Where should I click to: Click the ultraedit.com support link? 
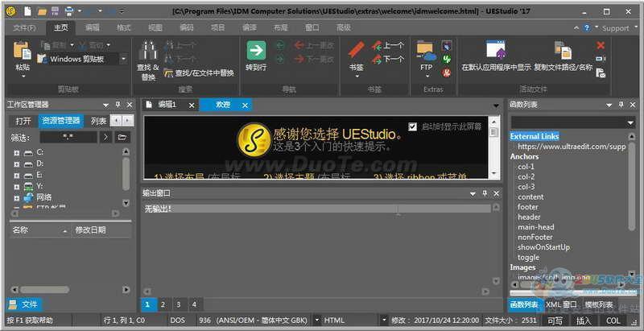(572, 147)
